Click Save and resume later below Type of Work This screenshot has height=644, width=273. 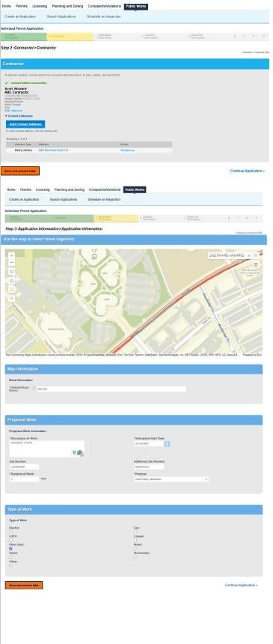pos(24,585)
